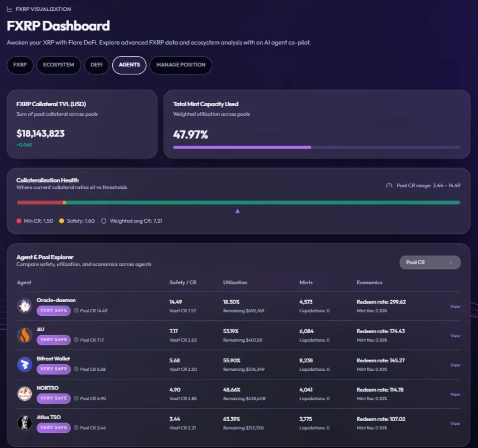The height and width of the screenshot is (448, 478).
Task: Click the 8,238 mints count
Action: [306, 360]
